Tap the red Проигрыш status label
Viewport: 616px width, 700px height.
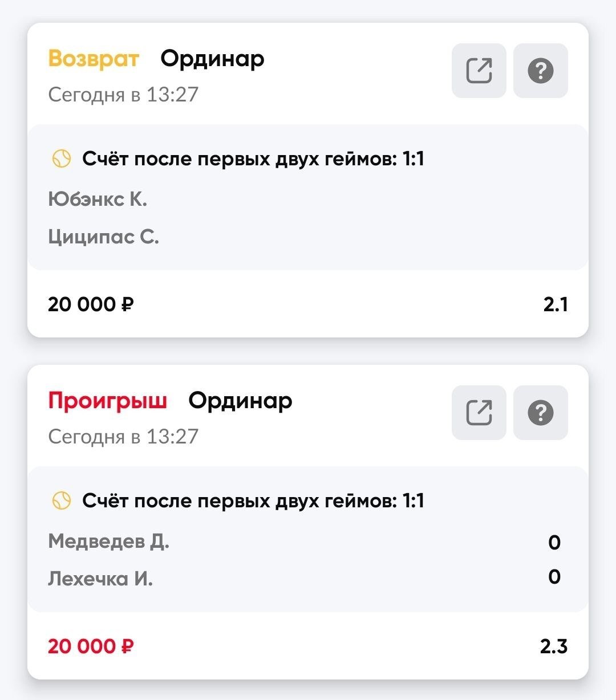[x=107, y=401]
